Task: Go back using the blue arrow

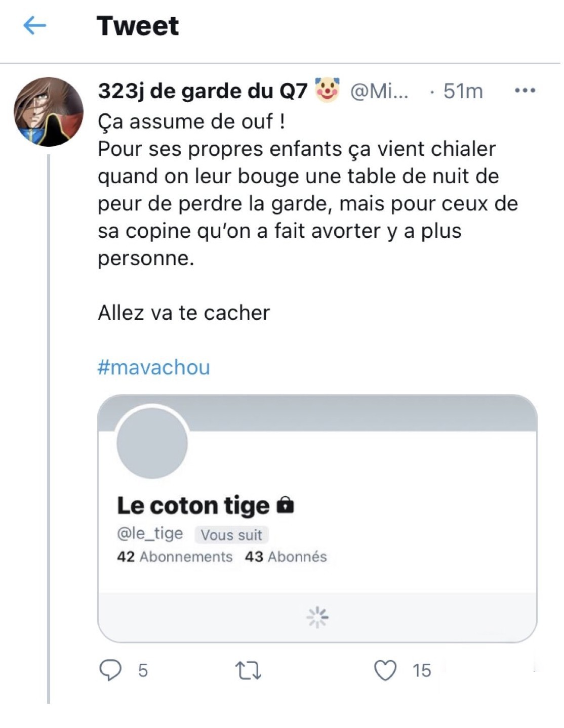Action: pos(34,25)
